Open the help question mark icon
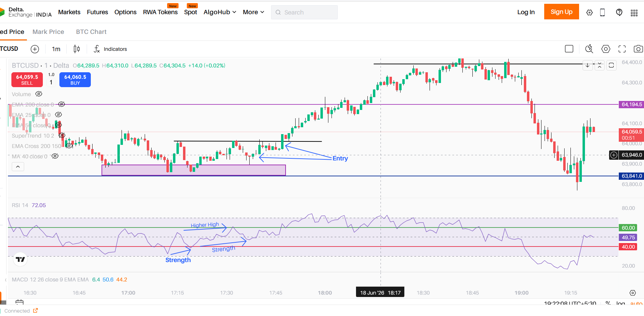This screenshot has width=644, height=316. click(x=619, y=12)
